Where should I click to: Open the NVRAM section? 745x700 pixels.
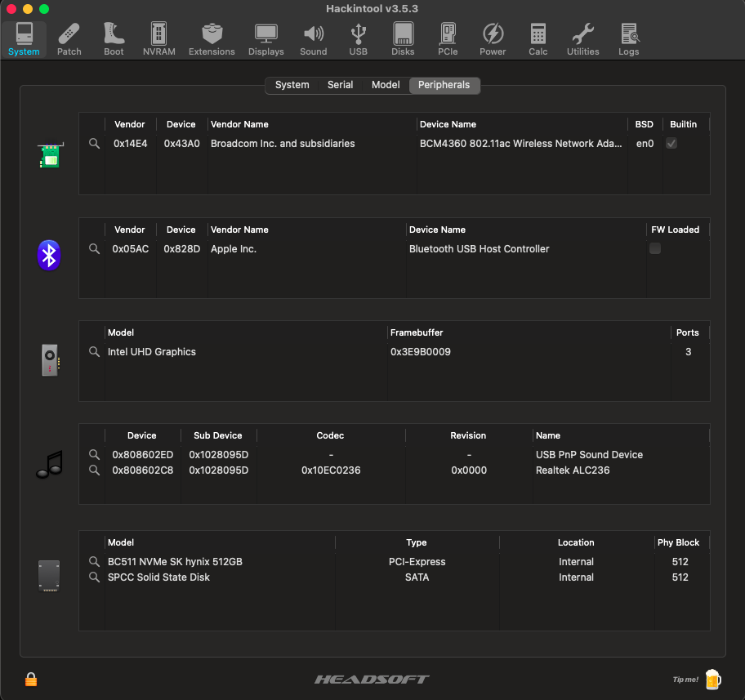pyautogui.click(x=158, y=39)
